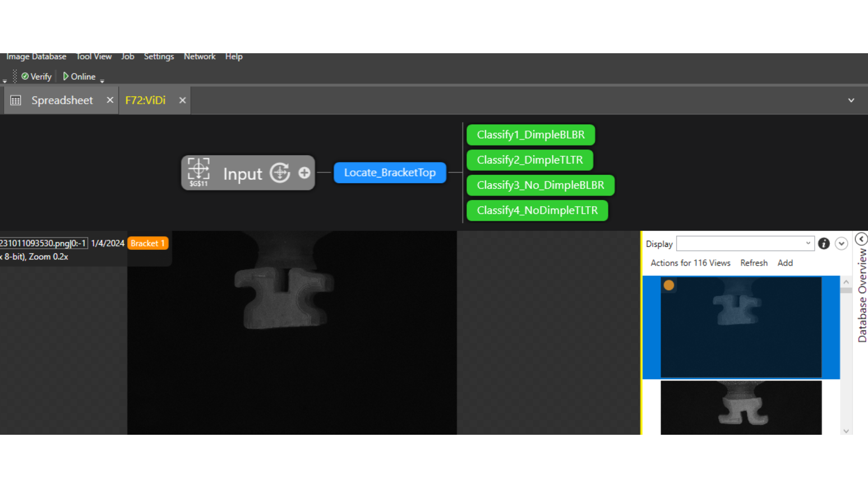Screen dimensions: 868x488
Task: Select the Classify3_No_DimpleBLBR tool
Action: tap(540, 185)
